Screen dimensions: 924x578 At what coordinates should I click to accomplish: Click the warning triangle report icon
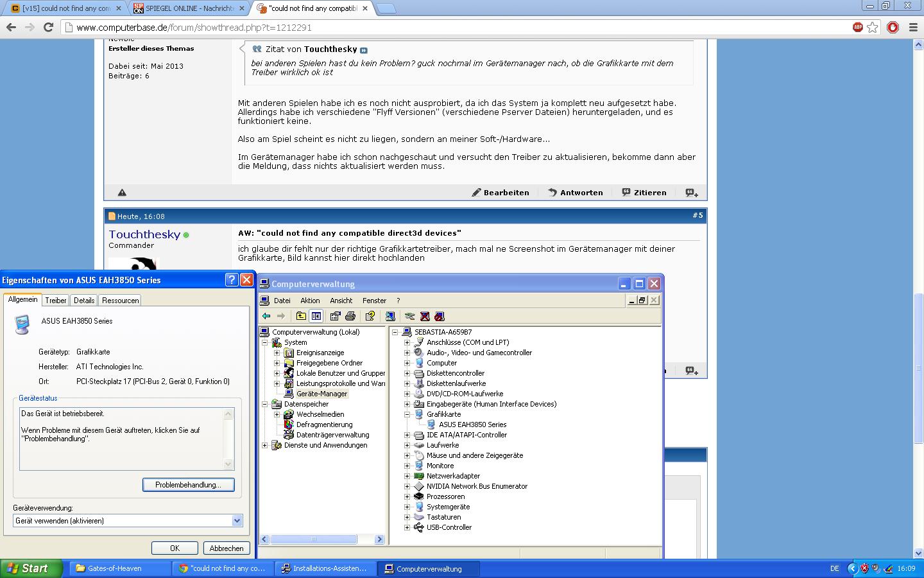tap(122, 192)
